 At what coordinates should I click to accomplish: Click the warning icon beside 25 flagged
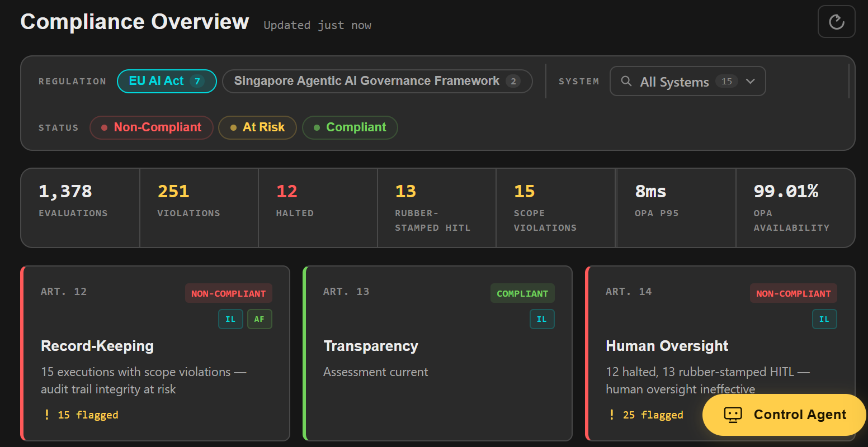611,415
